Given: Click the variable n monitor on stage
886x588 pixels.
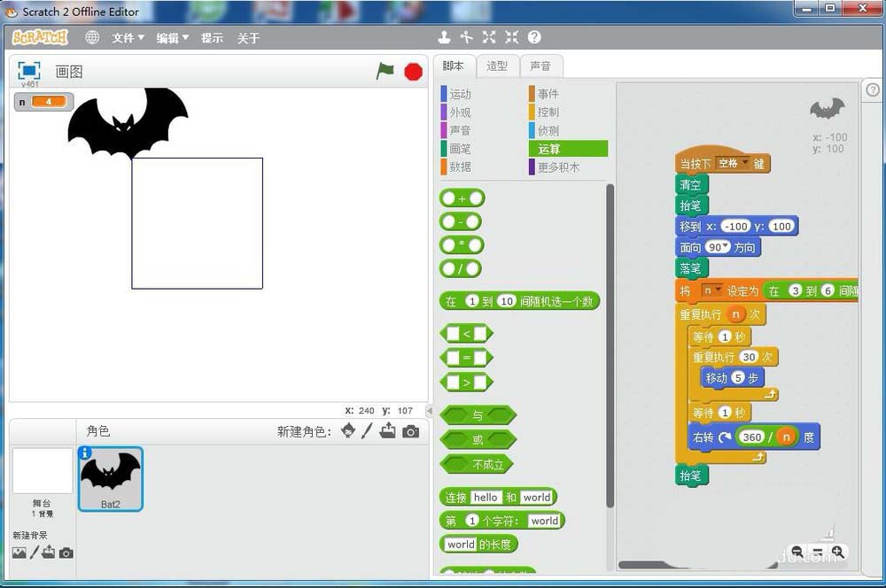Looking at the screenshot, I should coord(44,102).
